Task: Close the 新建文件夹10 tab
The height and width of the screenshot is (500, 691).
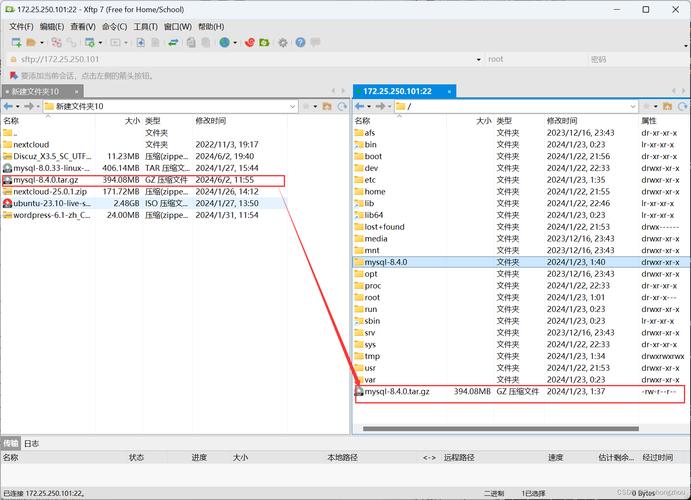Action: point(76,92)
